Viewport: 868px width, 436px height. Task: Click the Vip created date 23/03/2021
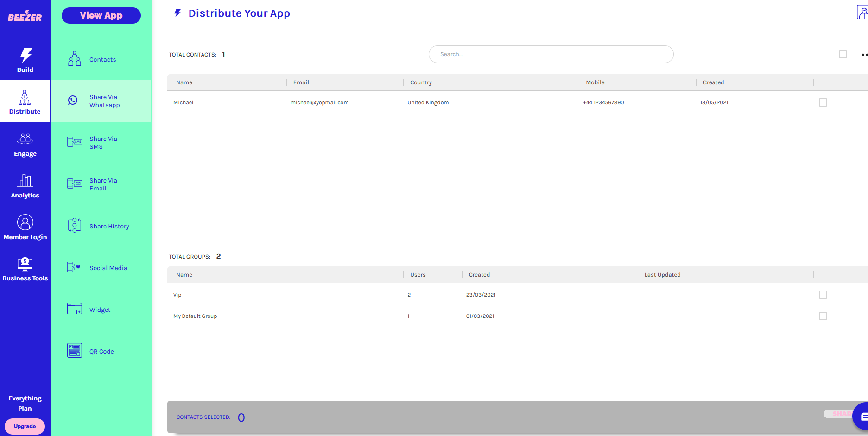481,295
